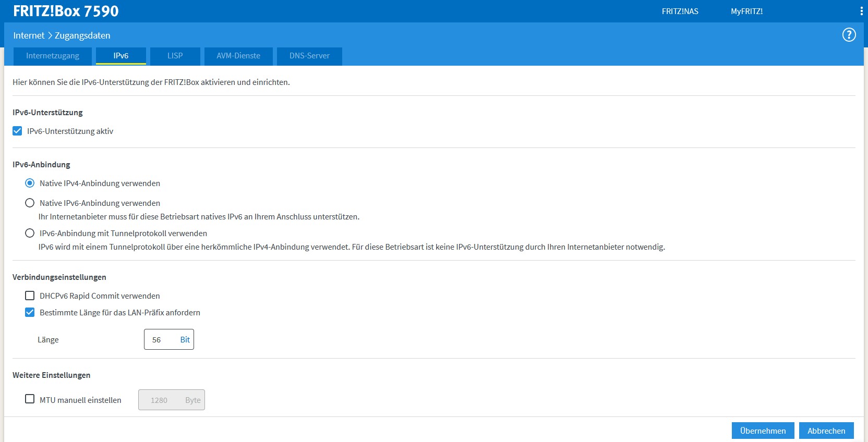The height and width of the screenshot is (442, 868).
Task: Click the Länge input field showing 56
Action: [169, 339]
